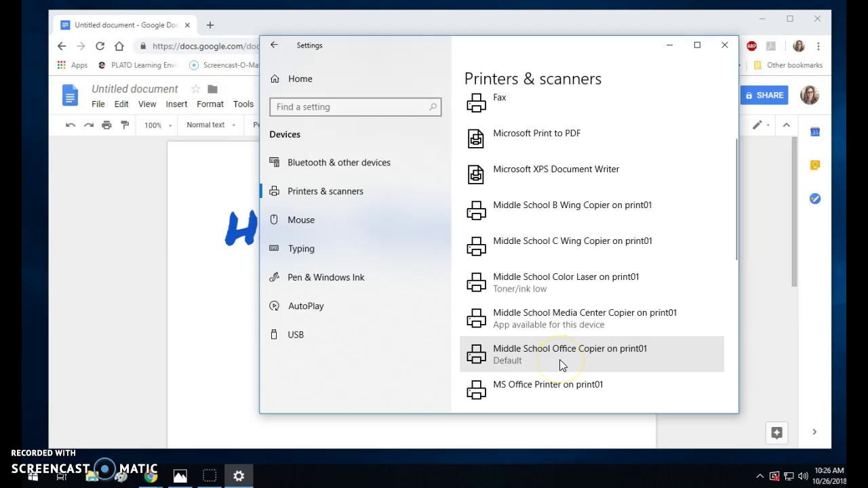The width and height of the screenshot is (868, 488).
Task: Select Middle School C Wing Copier
Action: (592, 246)
